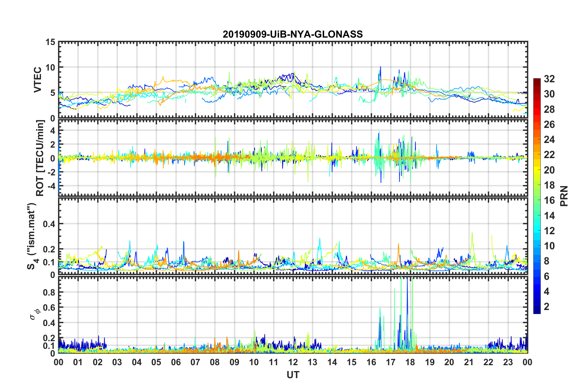Click the sigma-phi y-axis label
This screenshot has height=392, width=586.
(x=35, y=314)
